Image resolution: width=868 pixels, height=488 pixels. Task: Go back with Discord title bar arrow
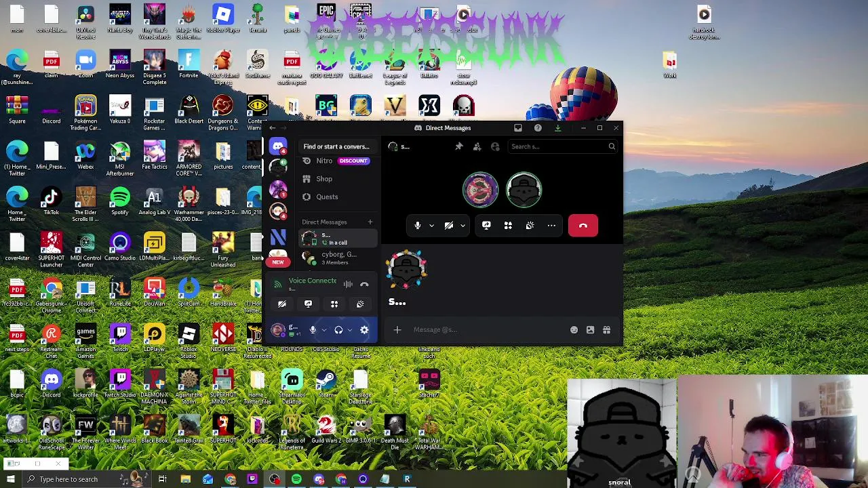(x=273, y=127)
